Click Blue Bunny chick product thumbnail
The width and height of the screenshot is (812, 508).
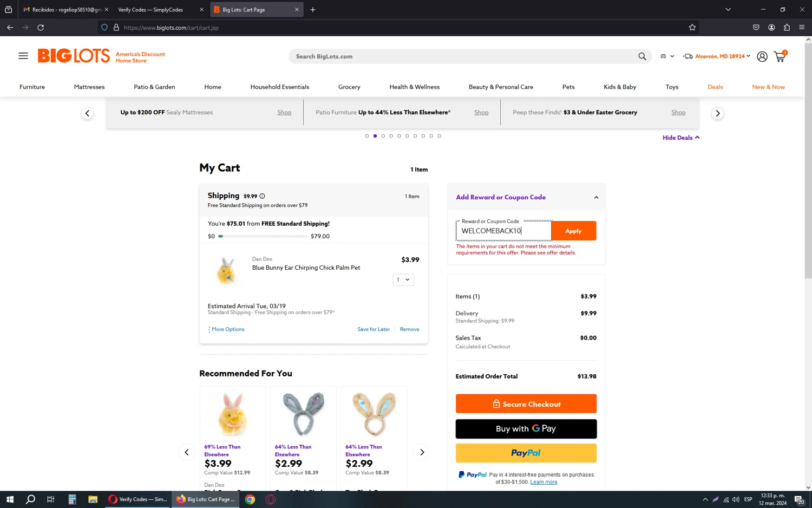coord(226,270)
